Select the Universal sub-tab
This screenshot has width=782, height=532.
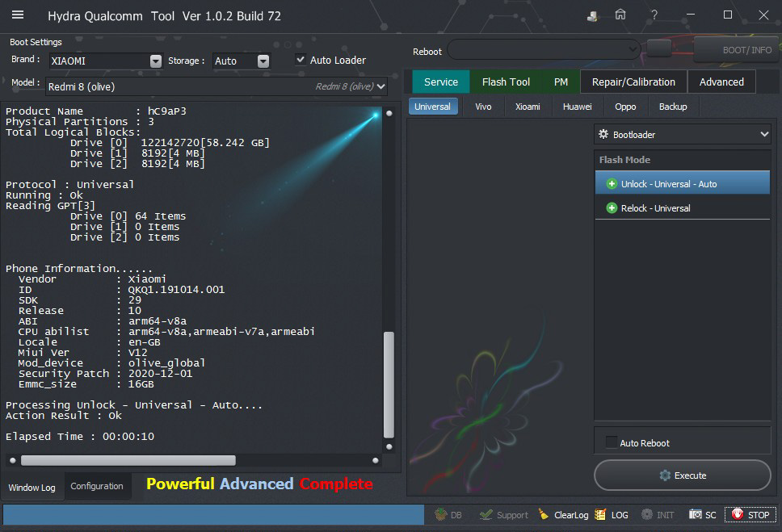pos(432,107)
